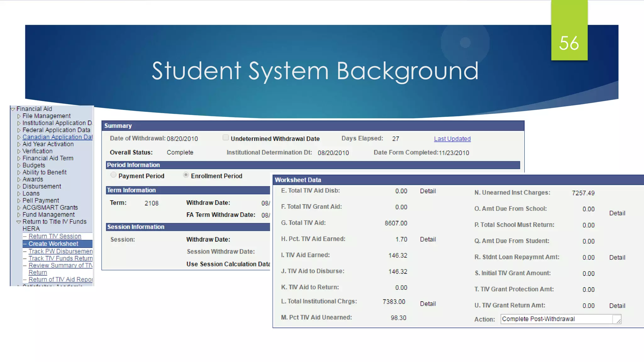Click the Financial Aid Term tree item
Screen dimensions: 644x362
[x=48, y=158]
